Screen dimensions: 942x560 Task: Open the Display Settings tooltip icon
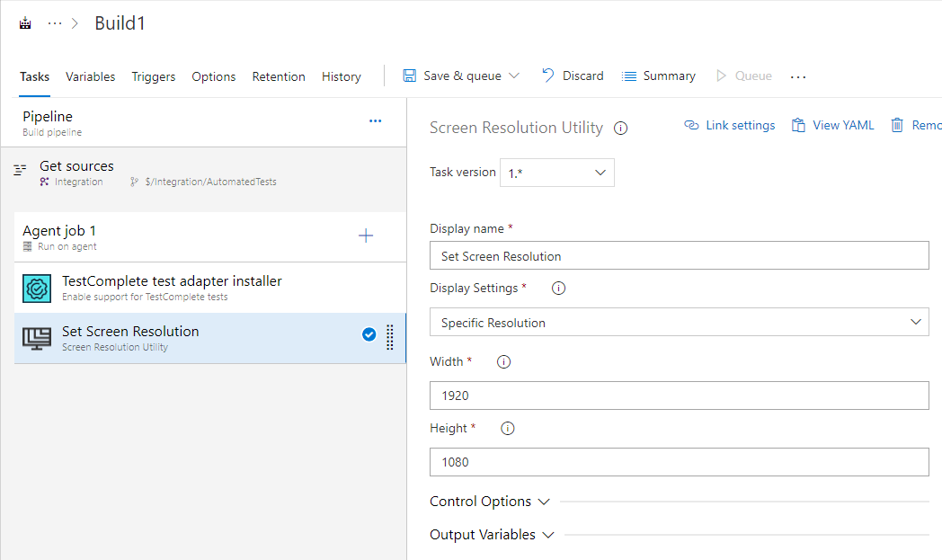[x=558, y=288]
